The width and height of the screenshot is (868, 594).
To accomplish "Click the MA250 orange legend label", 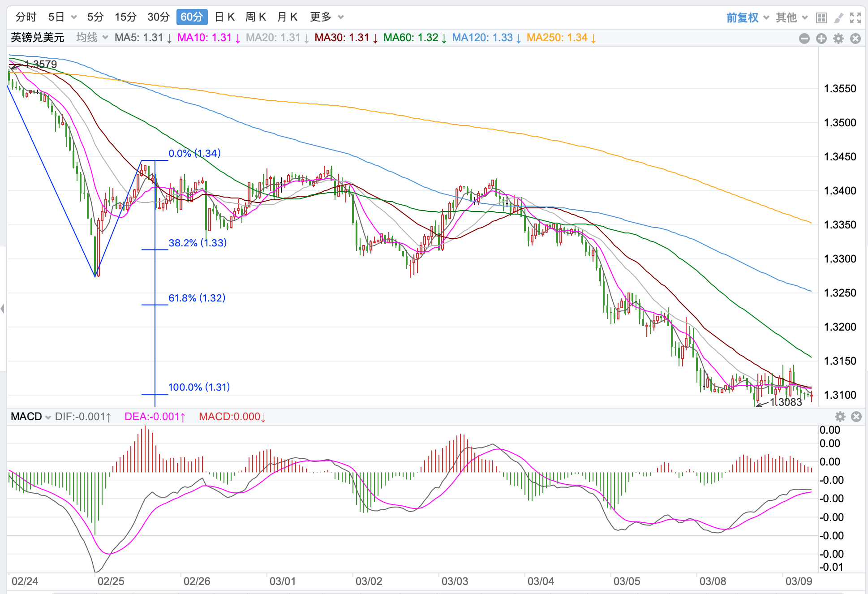I will pyautogui.click(x=560, y=38).
